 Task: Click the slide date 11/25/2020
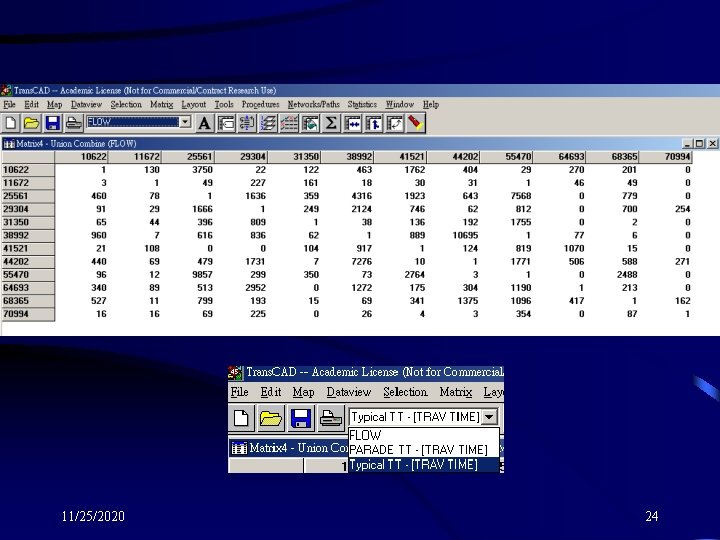(x=93, y=516)
